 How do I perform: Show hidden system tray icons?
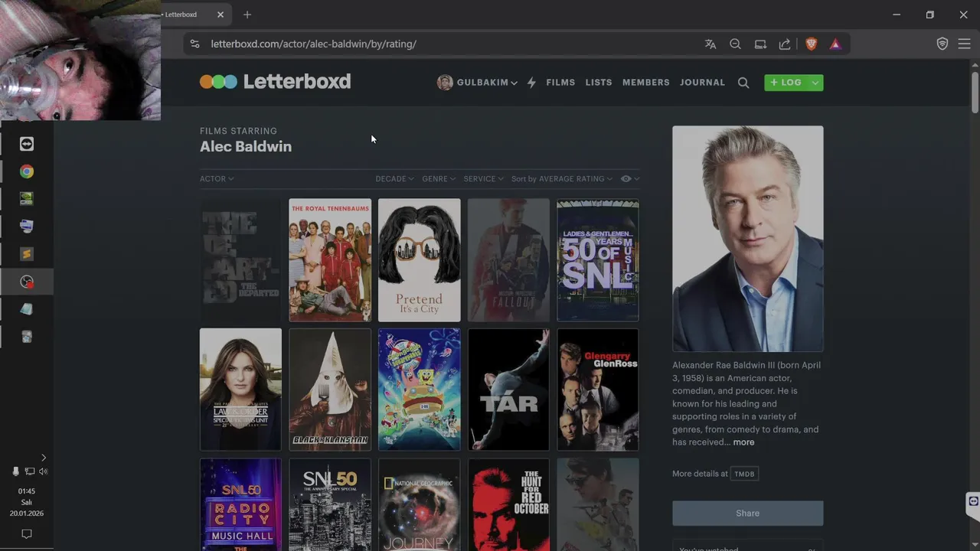pyautogui.click(x=44, y=458)
